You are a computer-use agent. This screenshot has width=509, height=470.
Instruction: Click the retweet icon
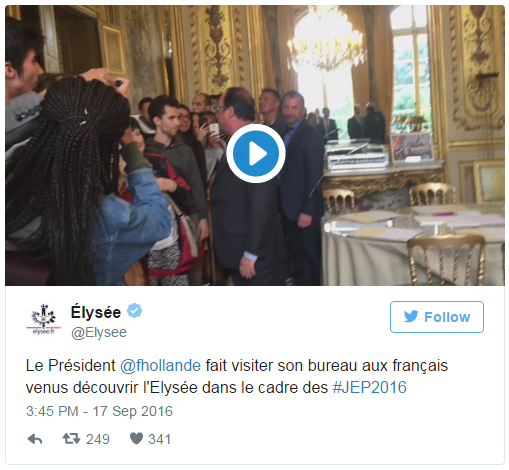[x=71, y=439]
